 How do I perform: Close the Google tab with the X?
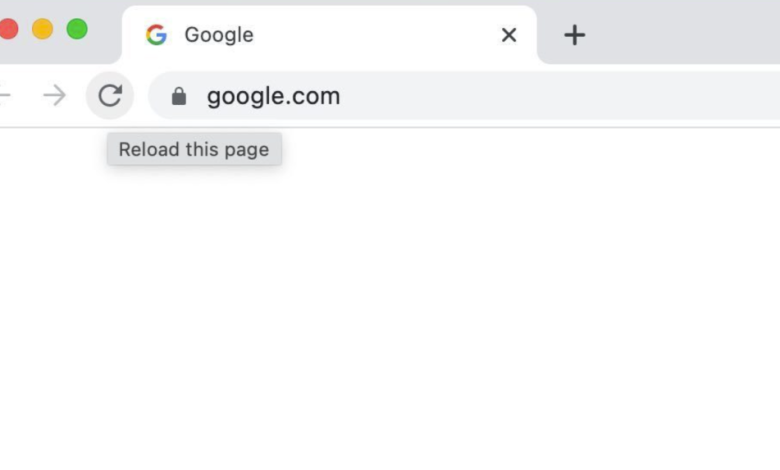(509, 35)
